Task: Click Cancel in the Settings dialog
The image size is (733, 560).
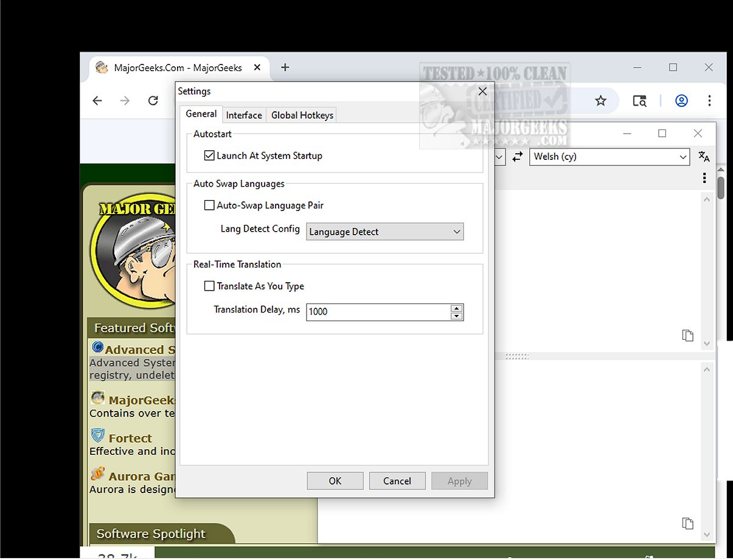Action: (x=397, y=481)
